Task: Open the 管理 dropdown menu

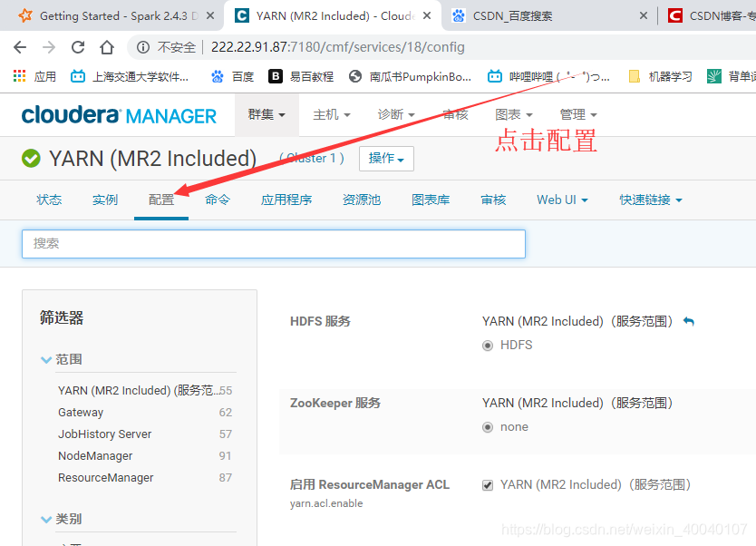Action: tap(578, 115)
